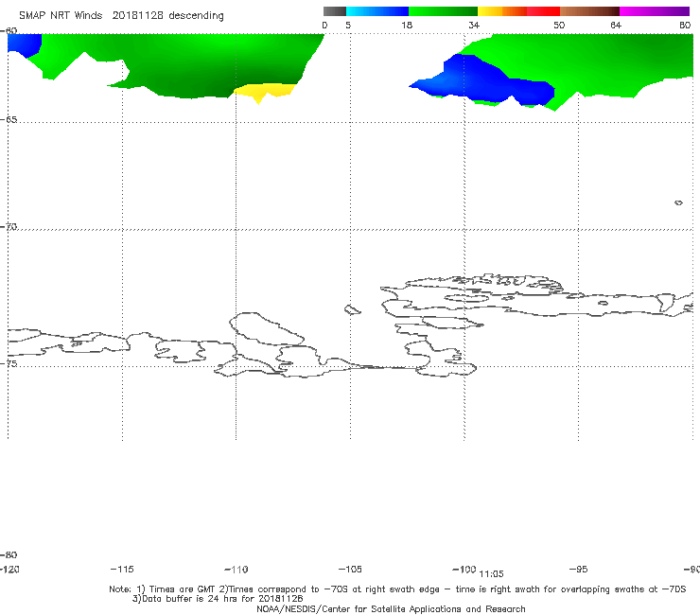
Task: Click the swath time label '11:05'
Action: pyautogui.click(x=491, y=574)
